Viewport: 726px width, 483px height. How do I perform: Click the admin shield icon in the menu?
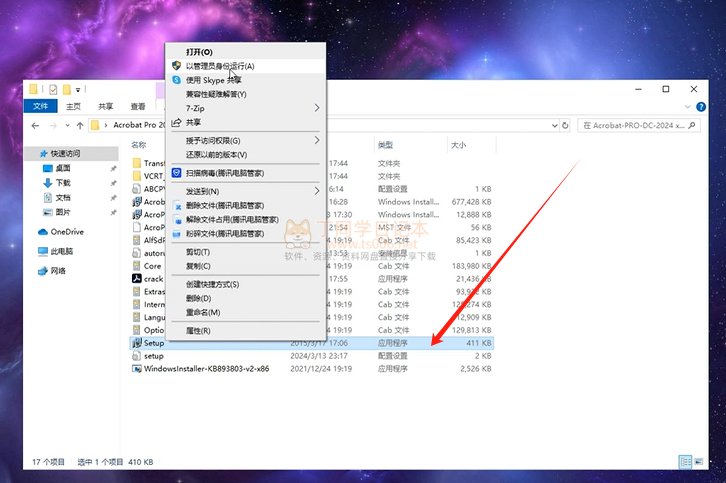pyautogui.click(x=176, y=66)
